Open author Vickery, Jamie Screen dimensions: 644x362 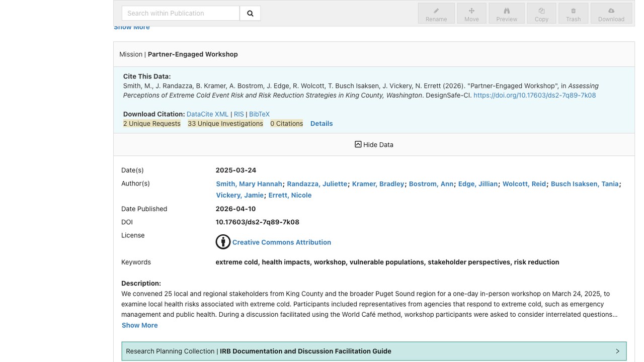click(240, 195)
